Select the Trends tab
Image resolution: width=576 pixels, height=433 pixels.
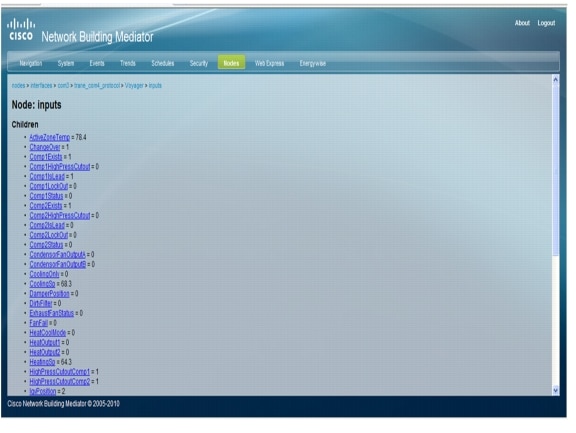pyautogui.click(x=128, y=63)
